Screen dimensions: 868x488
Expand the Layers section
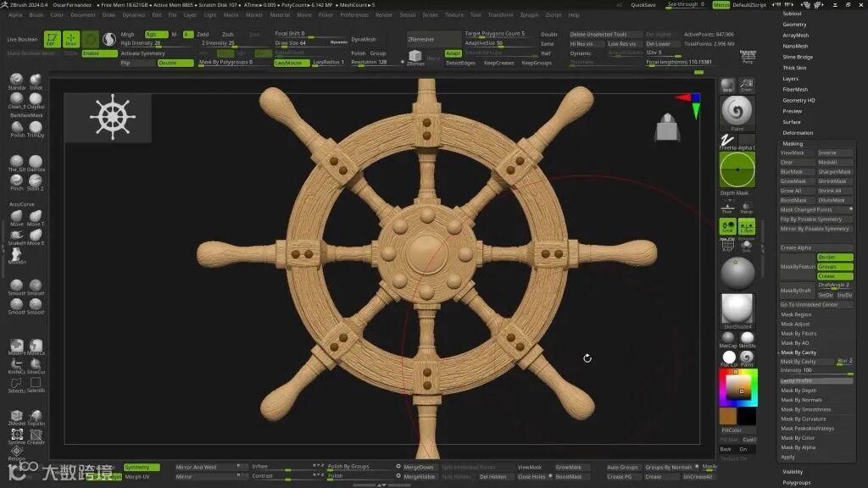[x=791, y=79]
